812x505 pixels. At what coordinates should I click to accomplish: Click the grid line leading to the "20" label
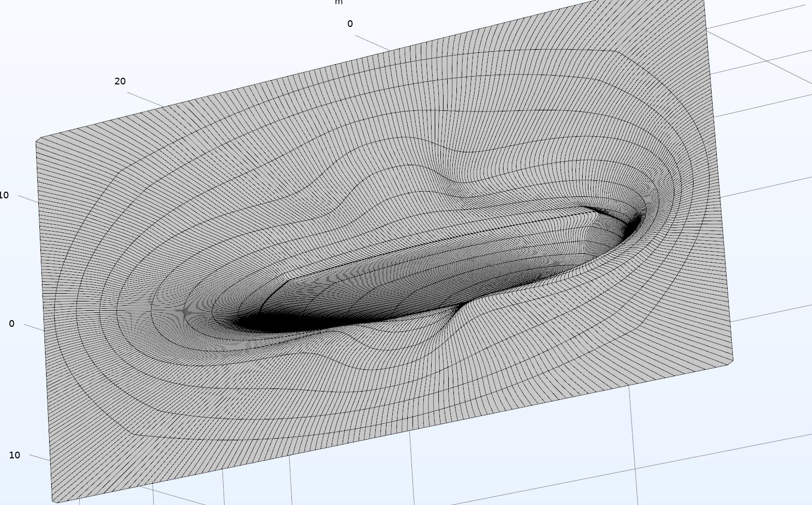[x=145, y=99]
